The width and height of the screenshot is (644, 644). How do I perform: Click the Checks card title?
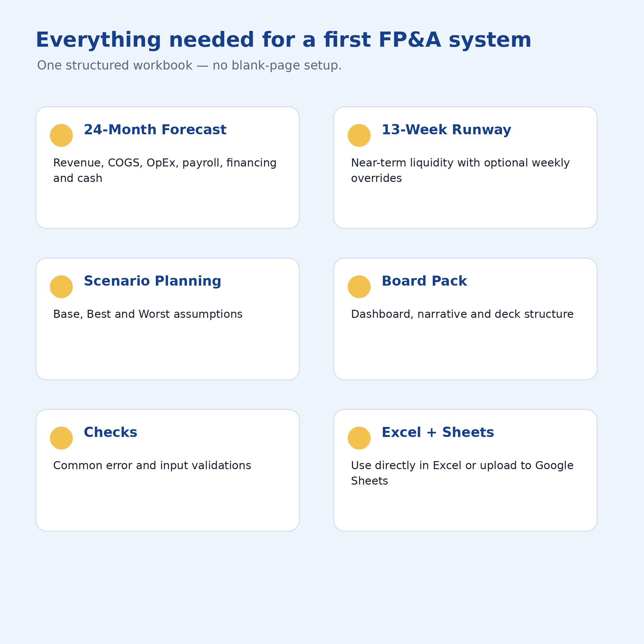click(x=110, y=432)
